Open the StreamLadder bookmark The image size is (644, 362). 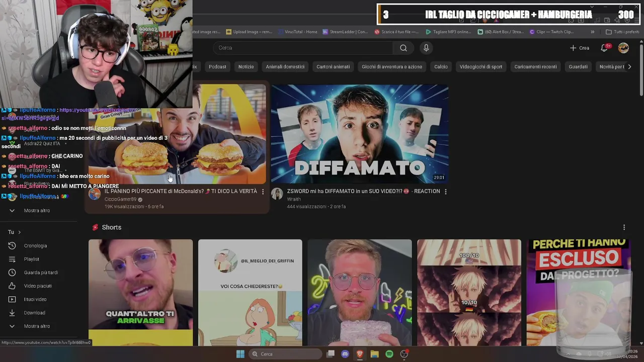345,32
